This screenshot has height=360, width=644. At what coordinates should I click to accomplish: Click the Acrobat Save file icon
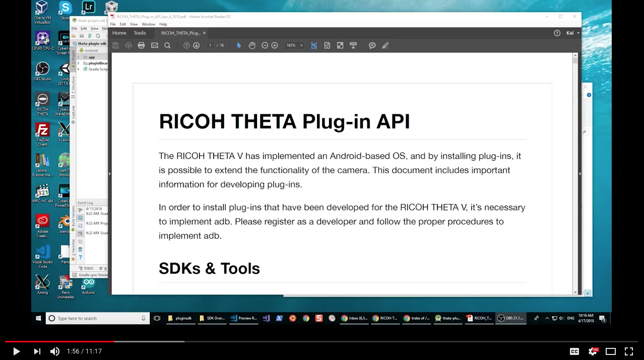tap(115, 45)
